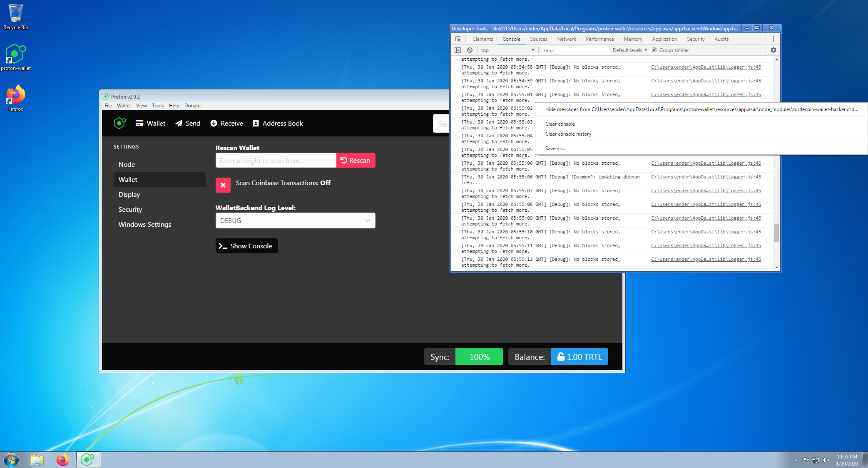Click the Windows Start button
This screenshot has height=468, width=868.
pyautogui.click(x=11, y=460)
